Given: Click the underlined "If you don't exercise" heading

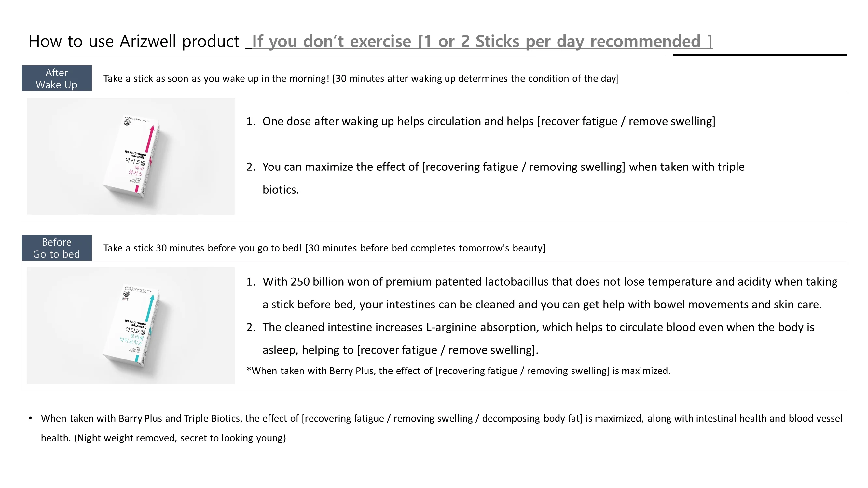Looking at the screenshot, I should 482,41.
